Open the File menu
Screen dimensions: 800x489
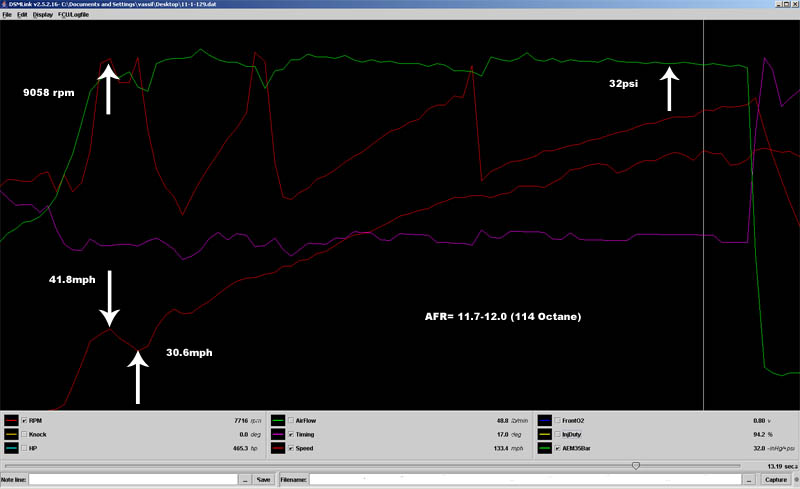[7, 15]
